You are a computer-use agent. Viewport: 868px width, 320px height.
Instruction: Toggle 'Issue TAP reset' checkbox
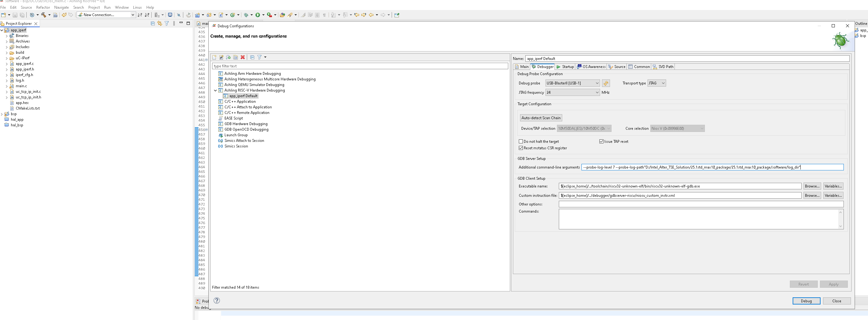click(x=602, y=142)
